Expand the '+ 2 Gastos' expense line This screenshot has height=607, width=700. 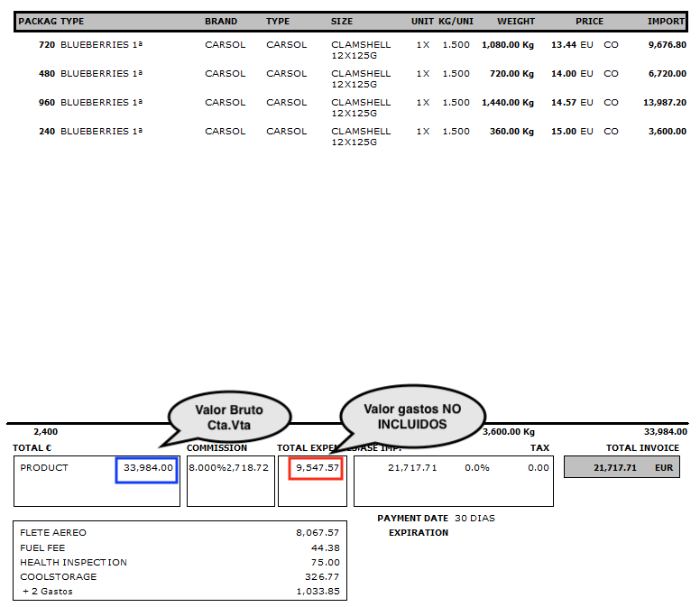[x=48, y=592]
